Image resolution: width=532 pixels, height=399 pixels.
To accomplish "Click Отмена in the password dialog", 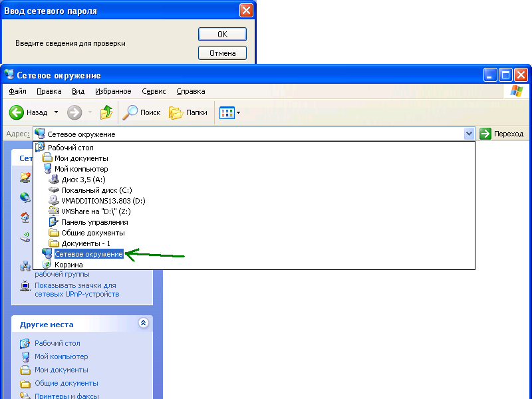I will pos(222,53).
